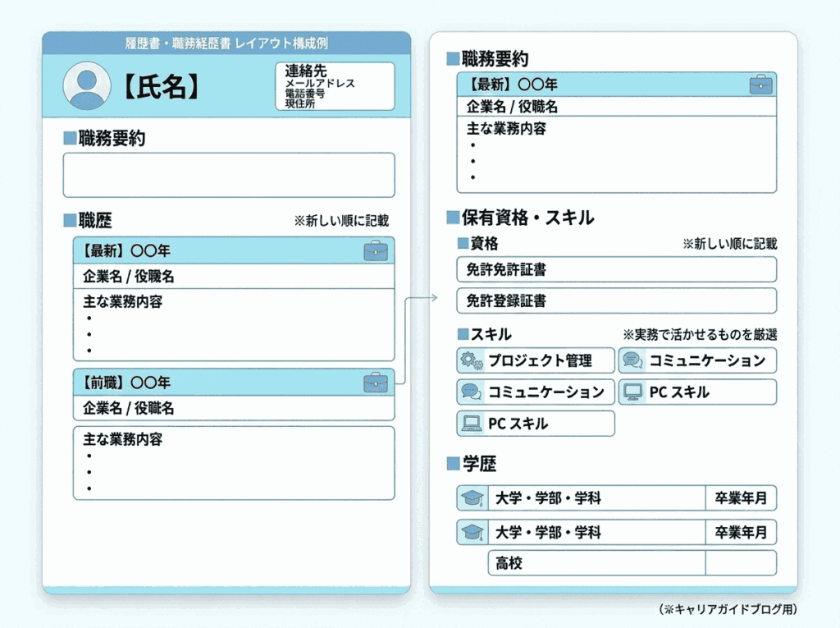Click the second graduation cap icon under 学歴
Viewport: 840px width, 628px height.
[x=472, y=532]
